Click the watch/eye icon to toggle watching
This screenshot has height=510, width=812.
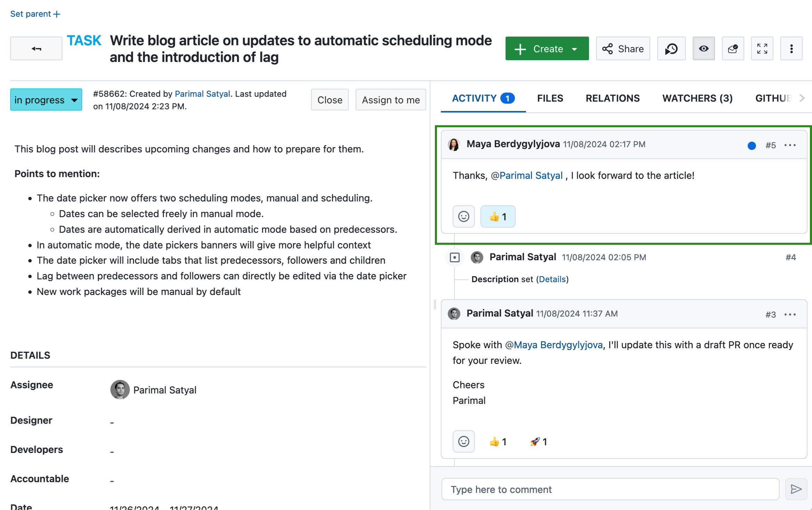pyautogui.click(x=703, y=49)
